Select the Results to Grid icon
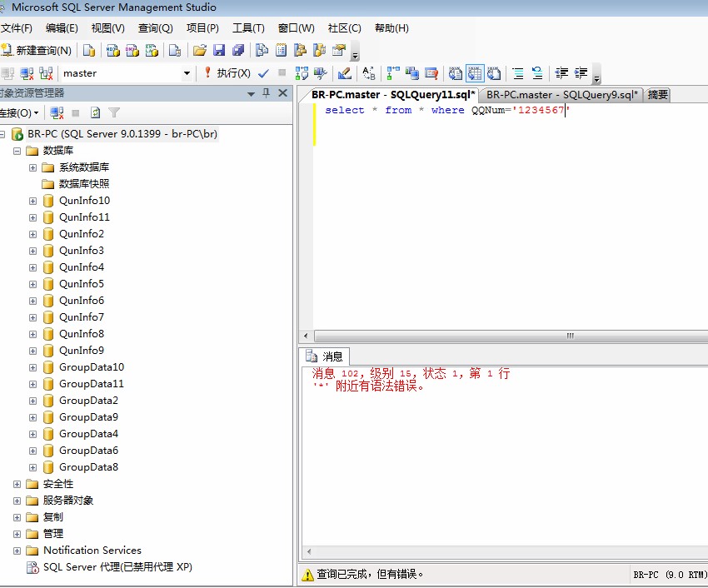Screen dimensions: 708x588 (x=474, y=73)
